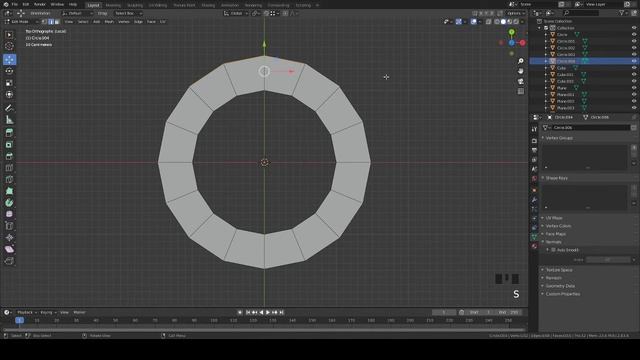
Task: Click the viewport zoom magnifier icon
Action: tap(520, 61)
